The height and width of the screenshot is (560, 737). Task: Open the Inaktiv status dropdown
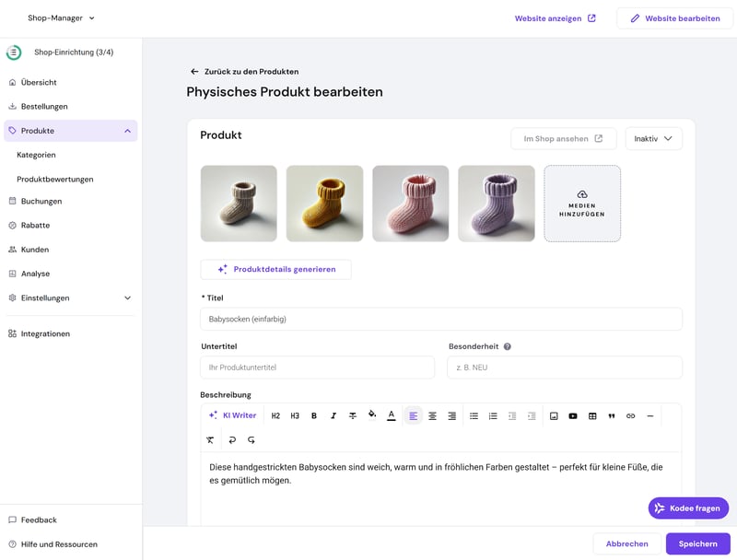[x=653, y=139]
